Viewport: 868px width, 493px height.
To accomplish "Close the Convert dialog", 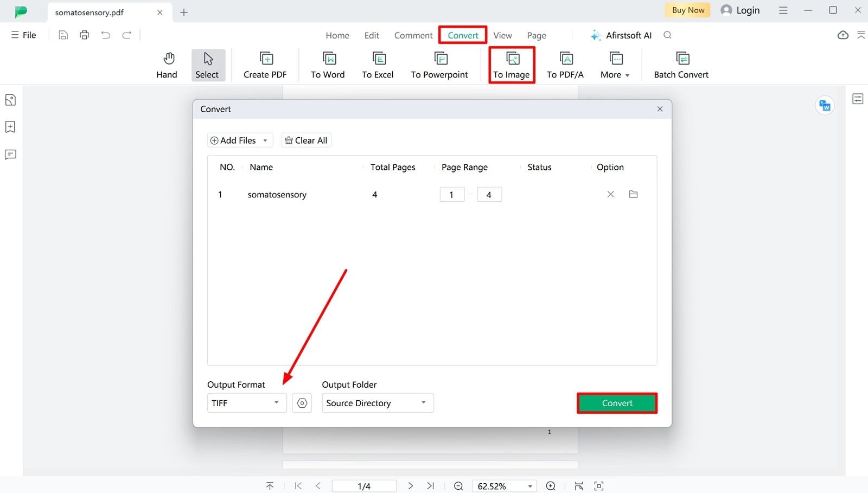I will [x=660, y=109].
